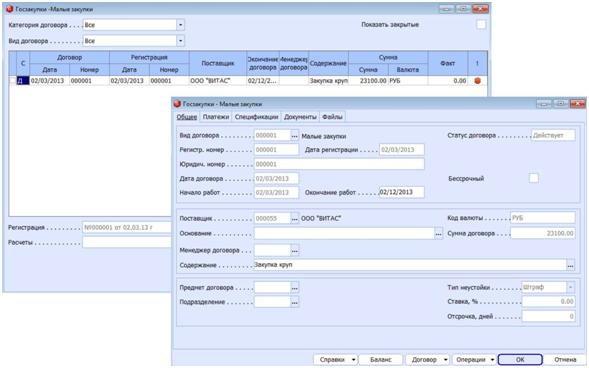Open the lookup button next to Вид договора field
The width and height of the screenshot is (589, 368).
(x=295, y=136)
